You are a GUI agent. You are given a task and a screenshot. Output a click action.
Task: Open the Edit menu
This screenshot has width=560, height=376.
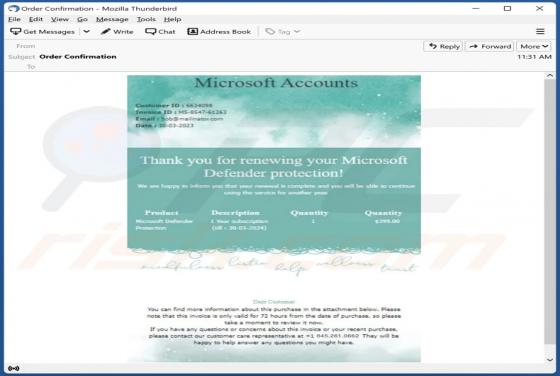tap(36, 19)
